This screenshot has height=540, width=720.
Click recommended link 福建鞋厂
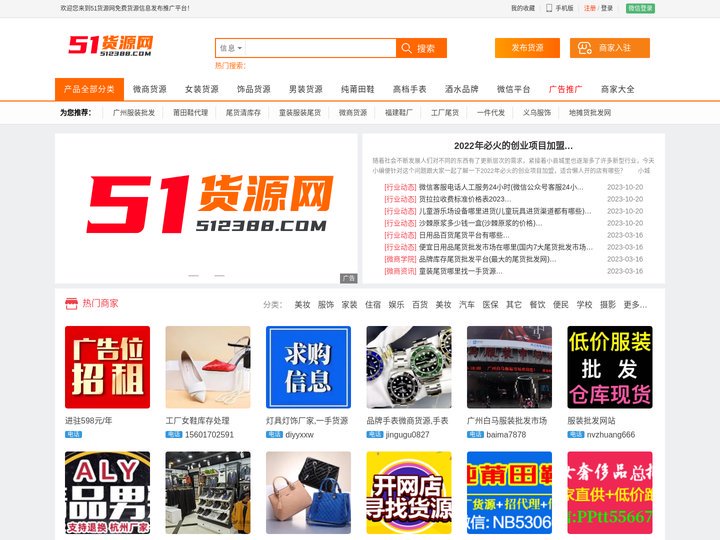[399, 112]
